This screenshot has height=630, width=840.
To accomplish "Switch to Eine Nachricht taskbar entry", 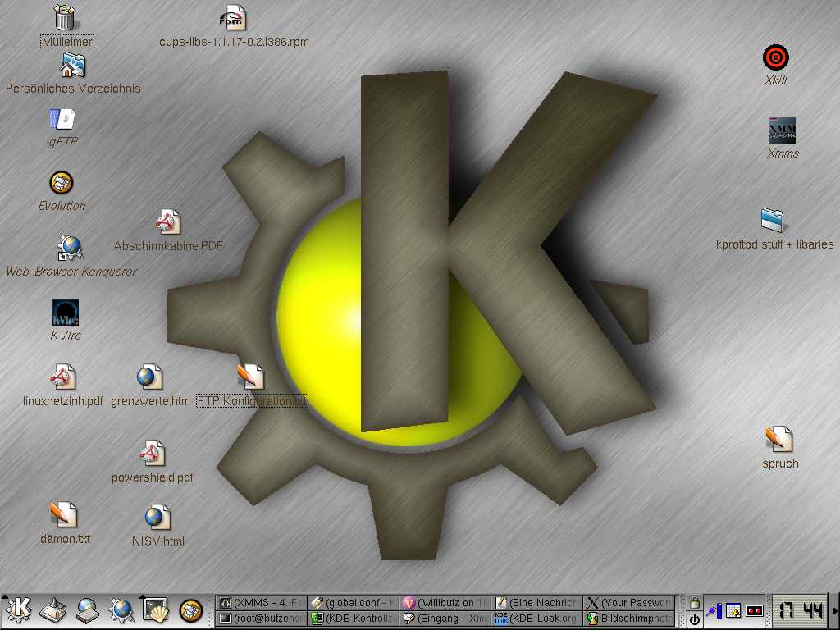I will (537, 603).
